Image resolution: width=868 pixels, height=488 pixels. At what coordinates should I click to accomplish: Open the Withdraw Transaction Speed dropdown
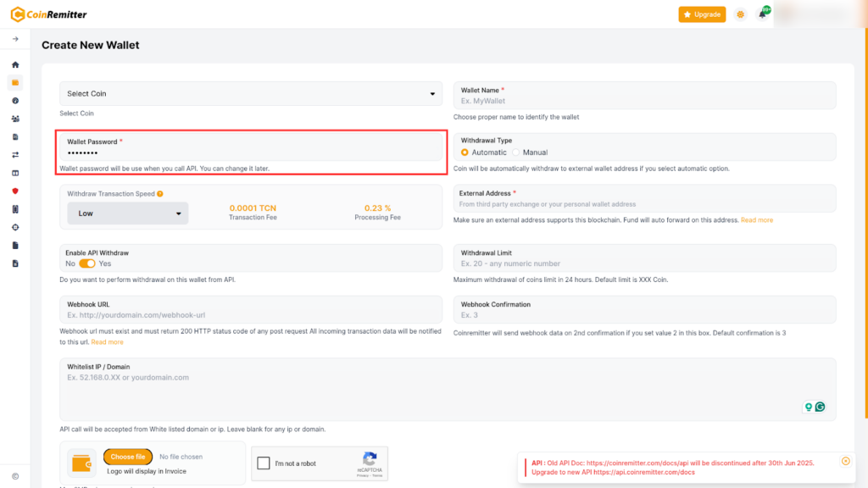tap(128, 213)
